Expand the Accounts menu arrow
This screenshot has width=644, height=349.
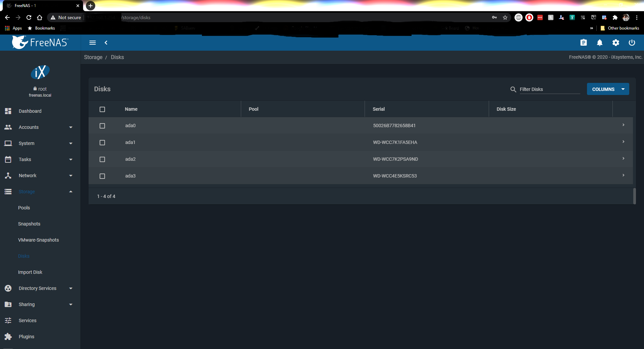[71, 127]
